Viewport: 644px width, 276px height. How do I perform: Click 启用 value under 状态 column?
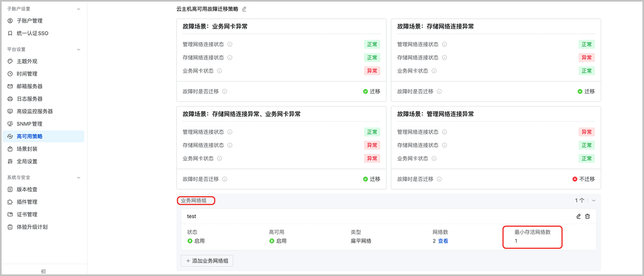point(196,241)
